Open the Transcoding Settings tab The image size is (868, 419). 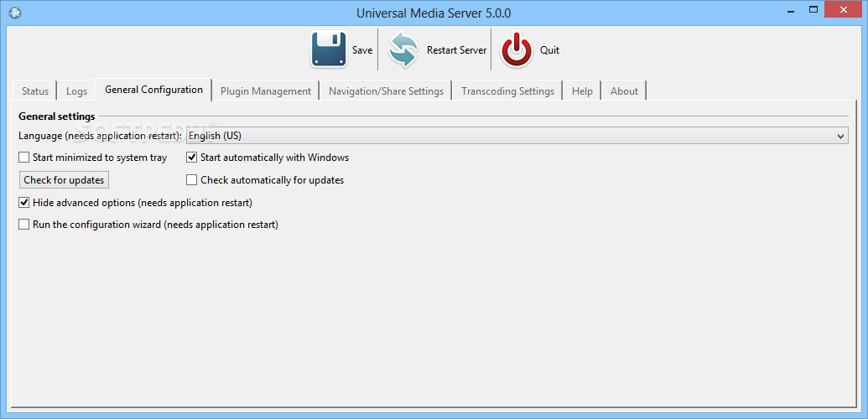(x=507, y=91)
